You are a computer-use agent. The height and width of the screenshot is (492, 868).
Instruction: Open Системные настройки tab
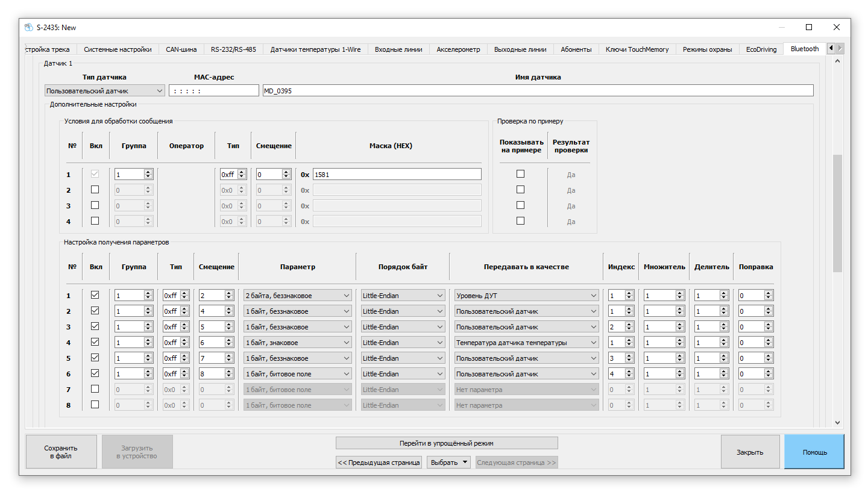[x=118, y=49]
